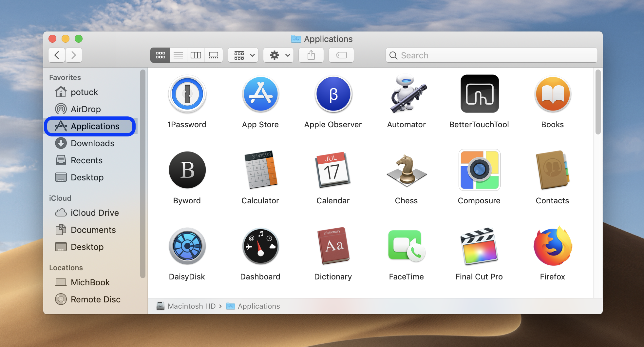This screenshot has height=347, width=644.
Task: Switch to column view
Action: (196, 55)
